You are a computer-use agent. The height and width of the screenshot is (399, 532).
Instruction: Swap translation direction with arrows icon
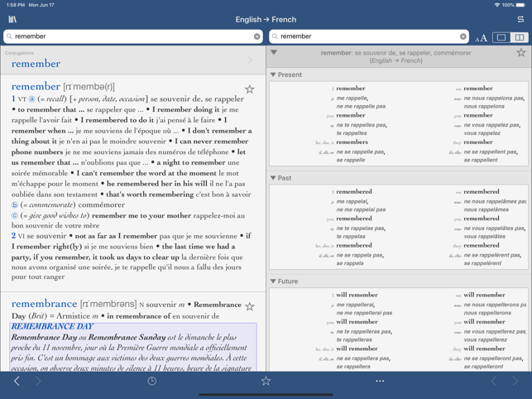tap(520, 19)
